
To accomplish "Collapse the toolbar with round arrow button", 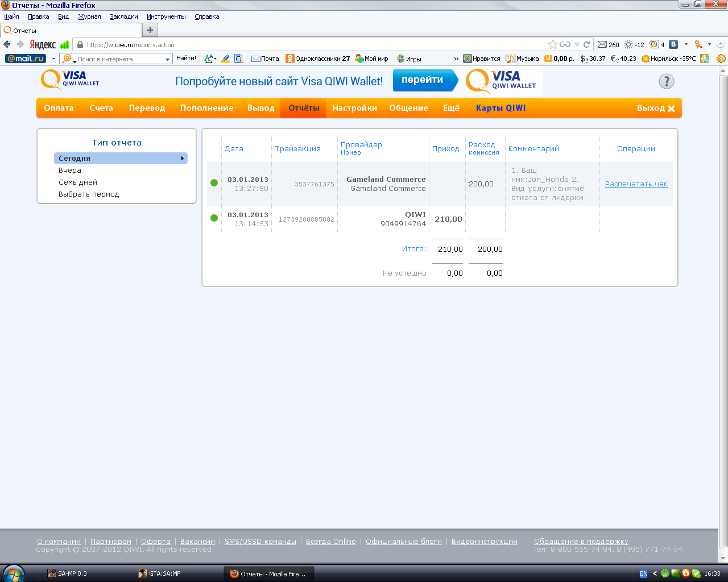I will pos(721,44).
